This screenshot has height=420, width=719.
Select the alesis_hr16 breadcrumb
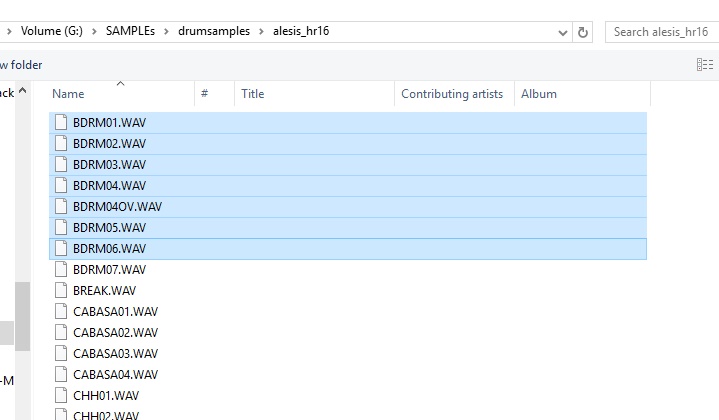click(301, 31)
